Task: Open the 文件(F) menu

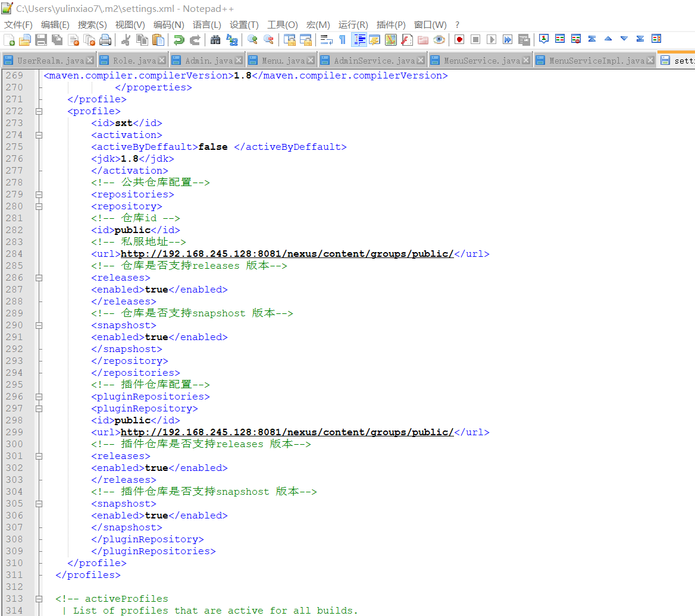Action: [x=18, y=25]
